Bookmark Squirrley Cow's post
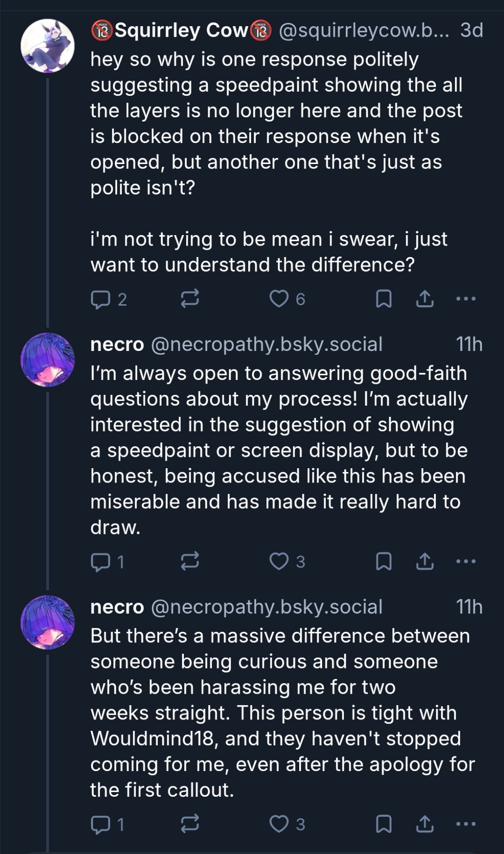Viewport: 504px width, 854px height. pos(384,299)
